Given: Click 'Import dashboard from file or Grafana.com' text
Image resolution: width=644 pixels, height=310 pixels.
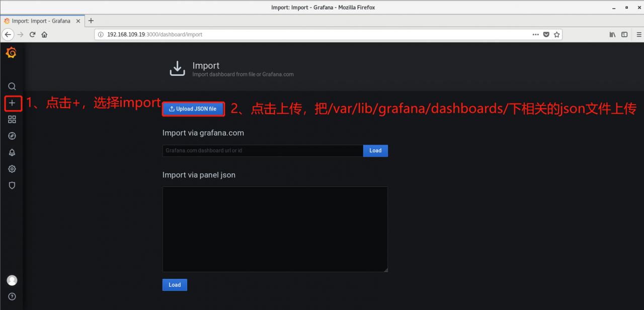Looking at the screenshot, I should (x=243, y=74).
